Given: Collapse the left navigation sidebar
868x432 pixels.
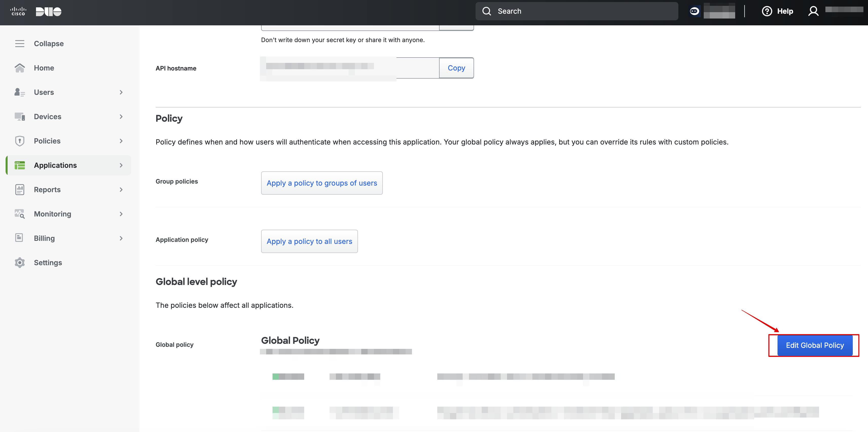Looking at the screenshot, I should (x=48, y=43).
